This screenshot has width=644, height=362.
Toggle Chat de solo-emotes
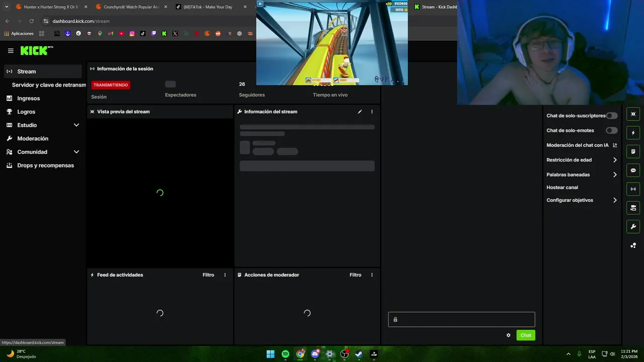click(x=611, y=130)
